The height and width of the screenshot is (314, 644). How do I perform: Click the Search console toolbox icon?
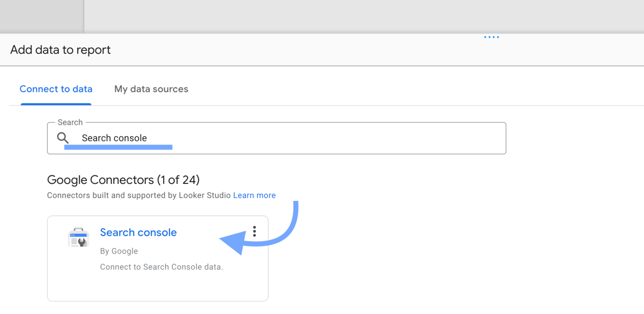coord(78,237)
